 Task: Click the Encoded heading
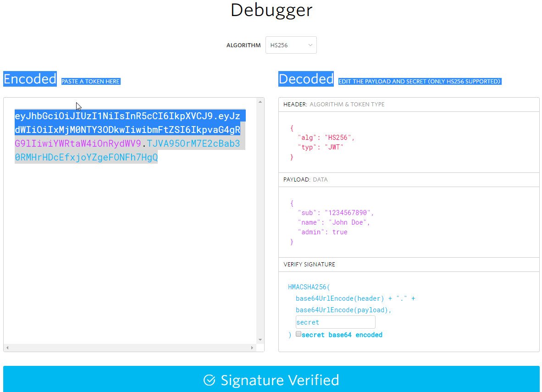pyautogui.click(x=30, y=79)
